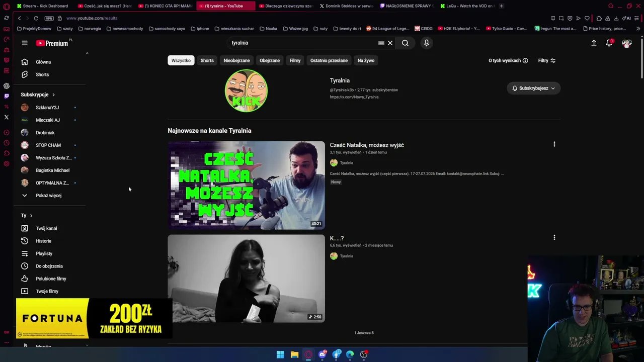Open Twoje filmy in the sidebar
The image size is (644, 362).
coord(47,291)
